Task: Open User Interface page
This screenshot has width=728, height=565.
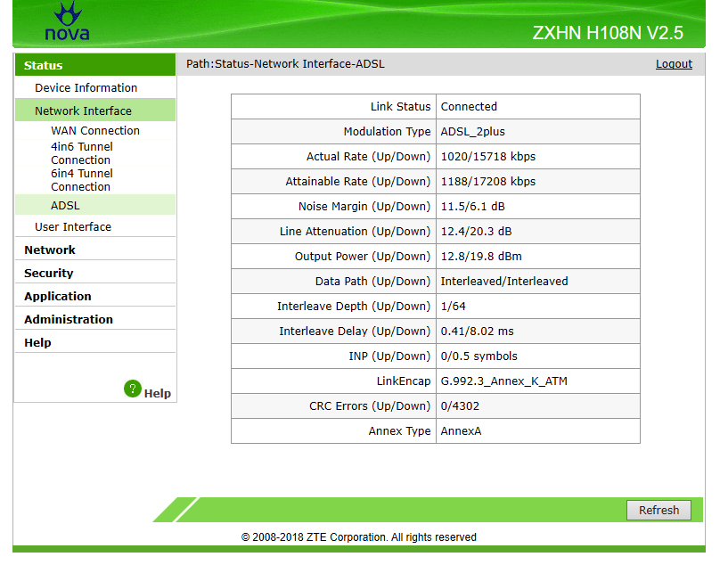Action: 73,227
